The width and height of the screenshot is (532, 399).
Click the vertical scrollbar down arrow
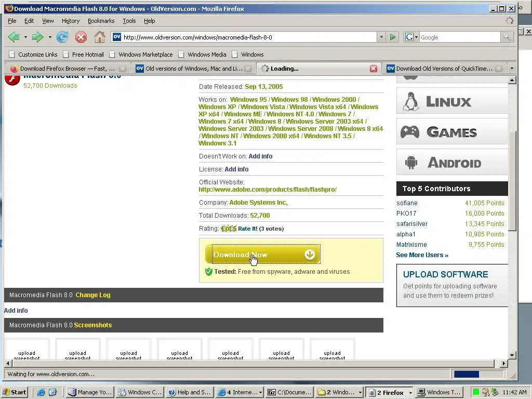tap(512, 355)
